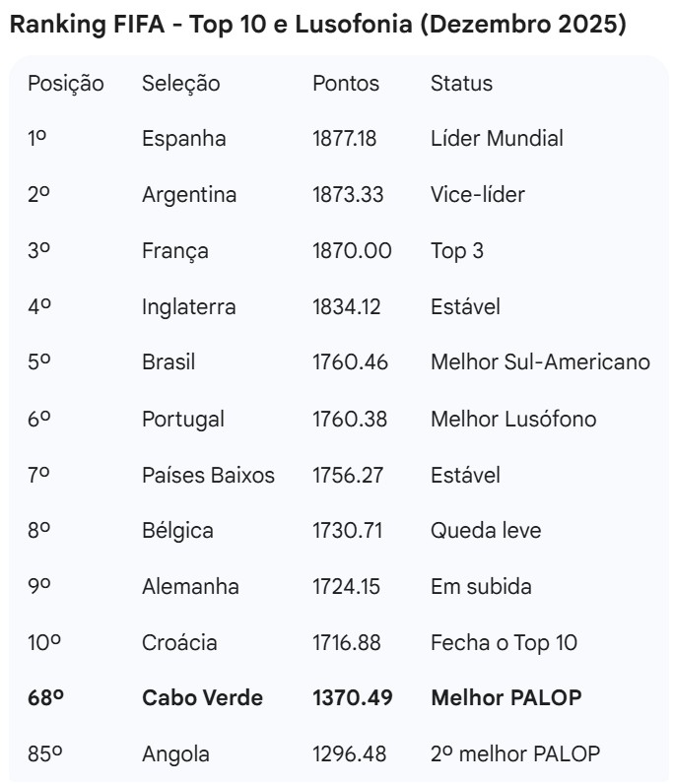
Task: Click the Melhor Sul-Americano status text
Action: (540, 362)
